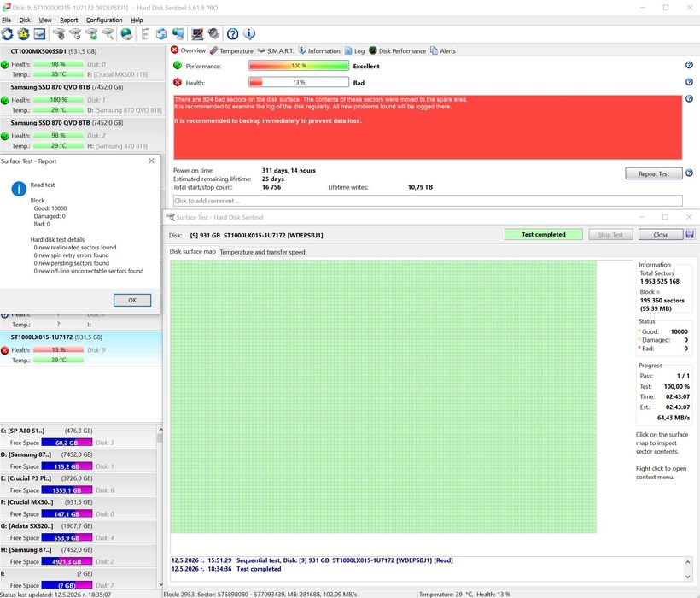Select the Disk surface map tab
This screenshot has width=700, height=598.
(x=192, y=251)
